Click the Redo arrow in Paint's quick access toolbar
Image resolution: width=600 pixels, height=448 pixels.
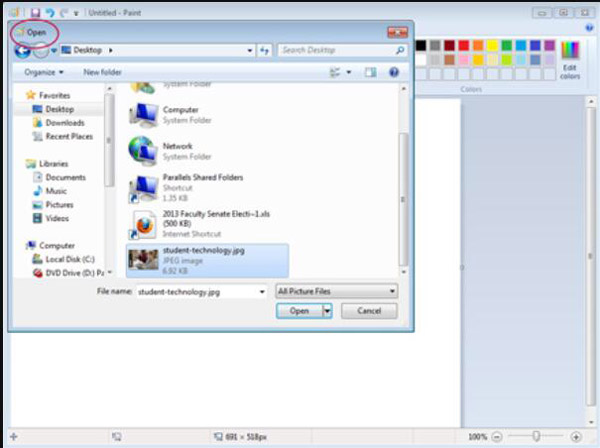pos(64,13)
